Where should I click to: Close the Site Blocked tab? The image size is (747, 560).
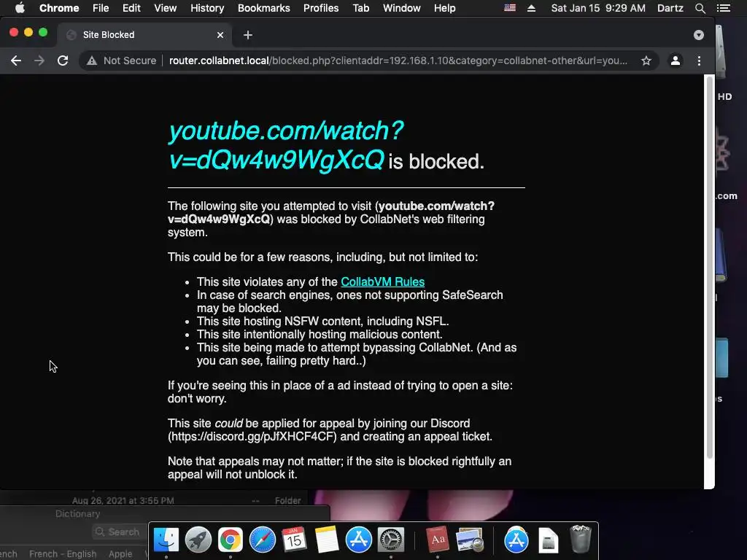[220, 35]
